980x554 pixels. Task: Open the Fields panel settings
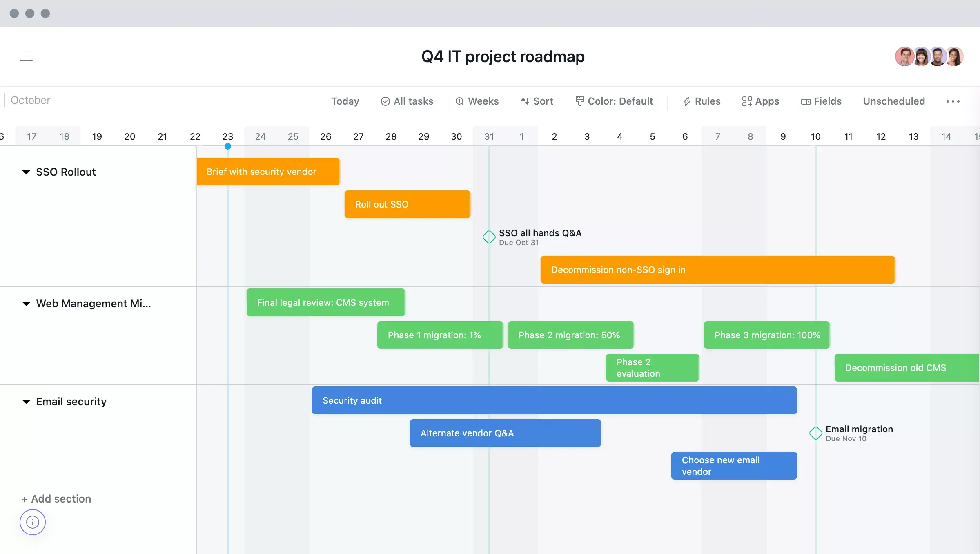click(x=820, y=101)
